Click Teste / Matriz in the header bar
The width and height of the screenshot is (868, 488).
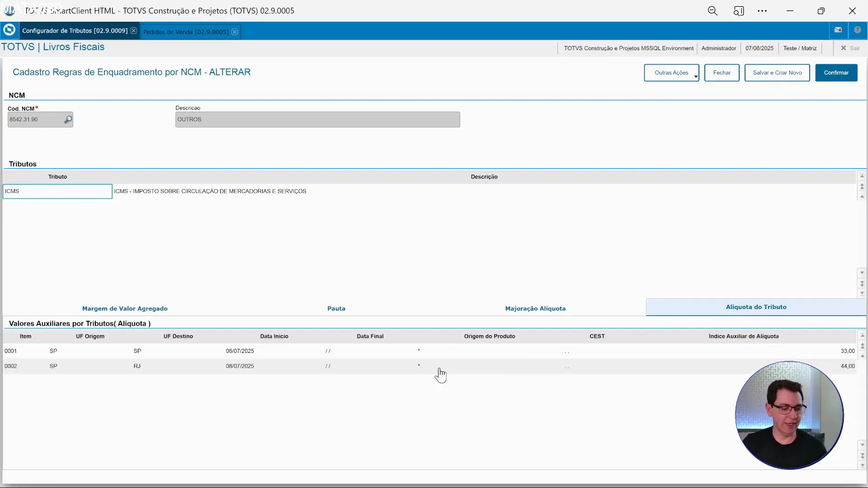799,48
